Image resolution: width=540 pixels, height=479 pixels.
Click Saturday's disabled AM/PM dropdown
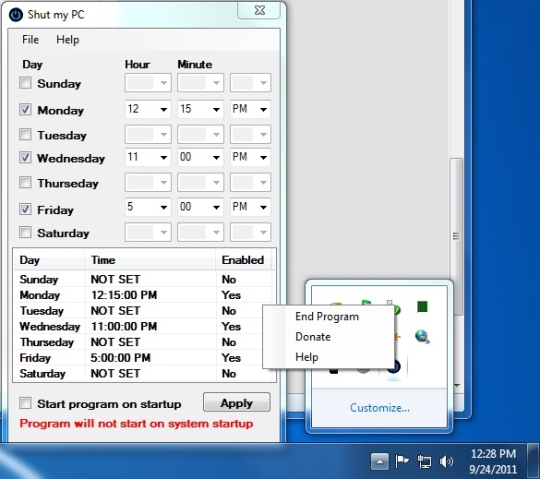pos(250,232)
